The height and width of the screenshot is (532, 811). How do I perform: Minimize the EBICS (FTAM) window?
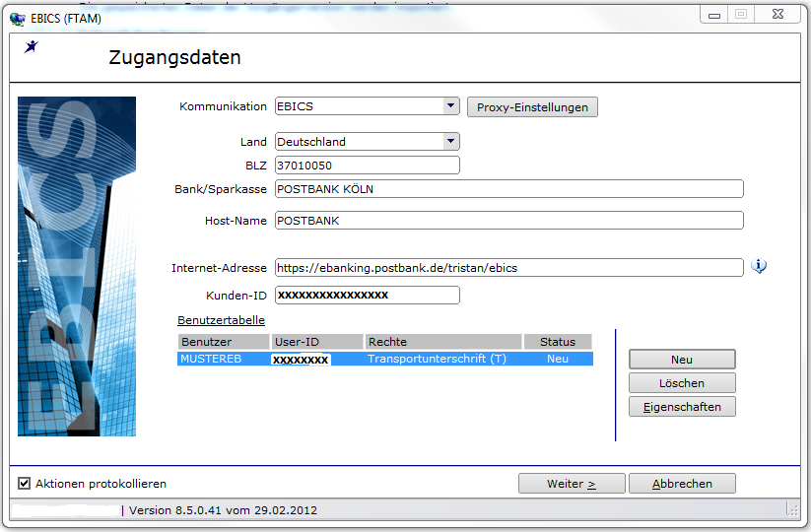tap(714, 15)
